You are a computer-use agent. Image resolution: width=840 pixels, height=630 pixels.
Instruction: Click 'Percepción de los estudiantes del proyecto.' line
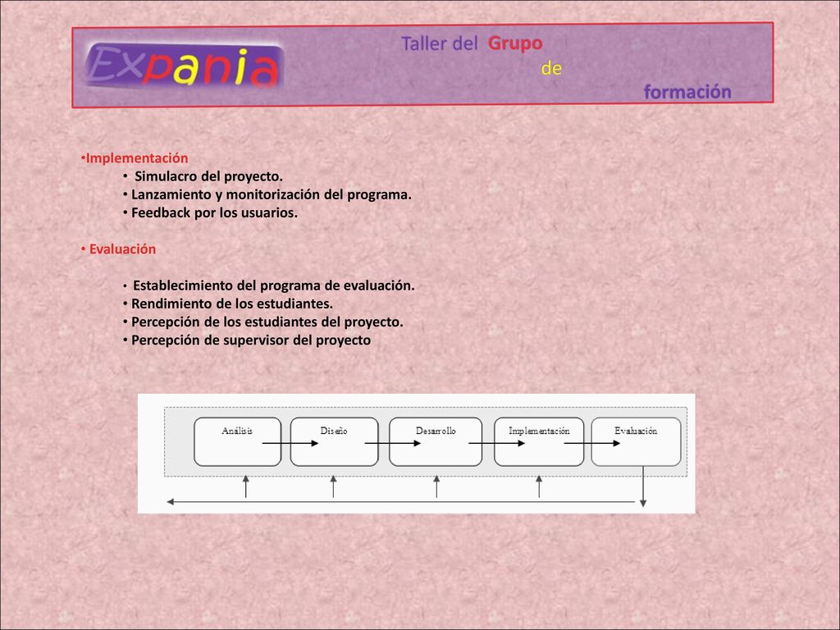click(x=267, y=322)
